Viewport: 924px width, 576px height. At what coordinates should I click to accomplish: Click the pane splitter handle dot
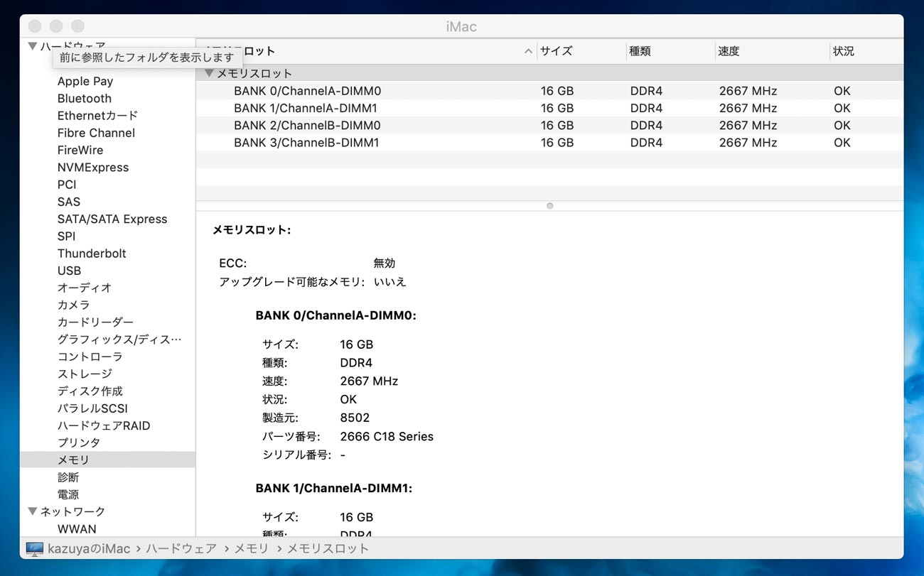(x=549, y=206)
